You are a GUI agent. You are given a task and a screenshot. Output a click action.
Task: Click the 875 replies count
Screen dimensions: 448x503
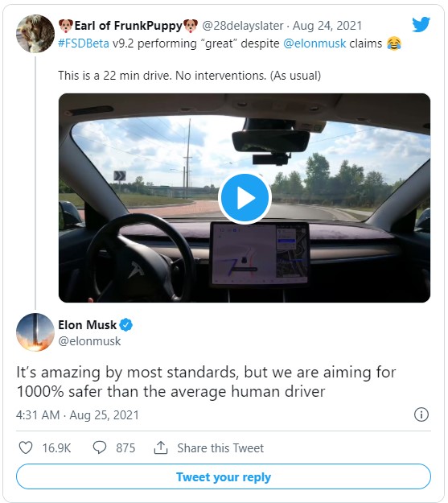[125, 447]
